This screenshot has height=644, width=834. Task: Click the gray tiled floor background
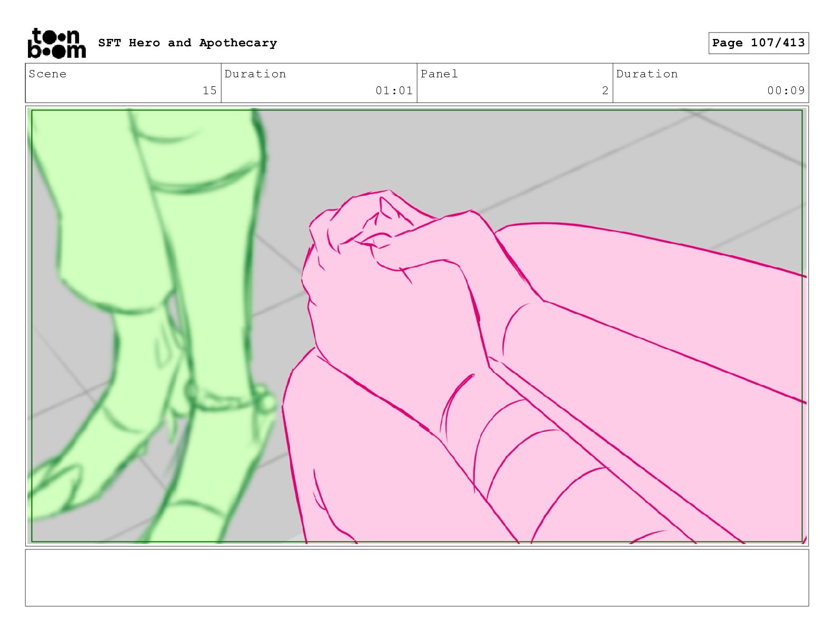pos(527,158)
